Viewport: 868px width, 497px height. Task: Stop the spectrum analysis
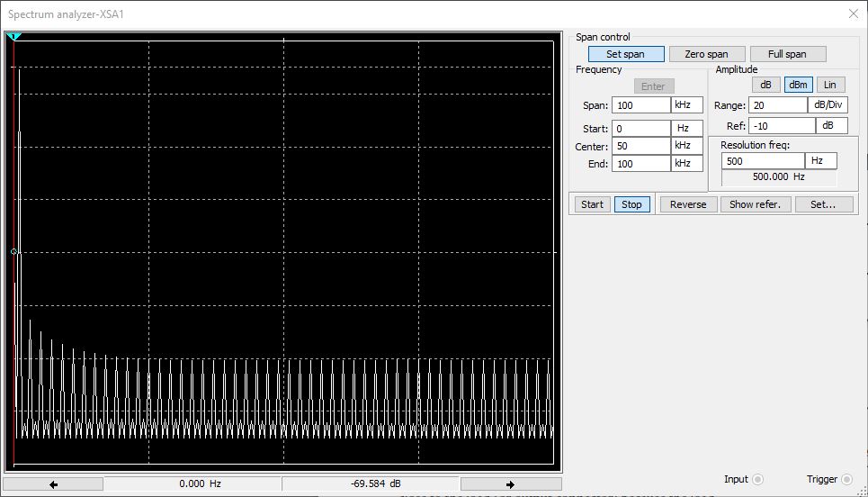click(x=631, y=204)
